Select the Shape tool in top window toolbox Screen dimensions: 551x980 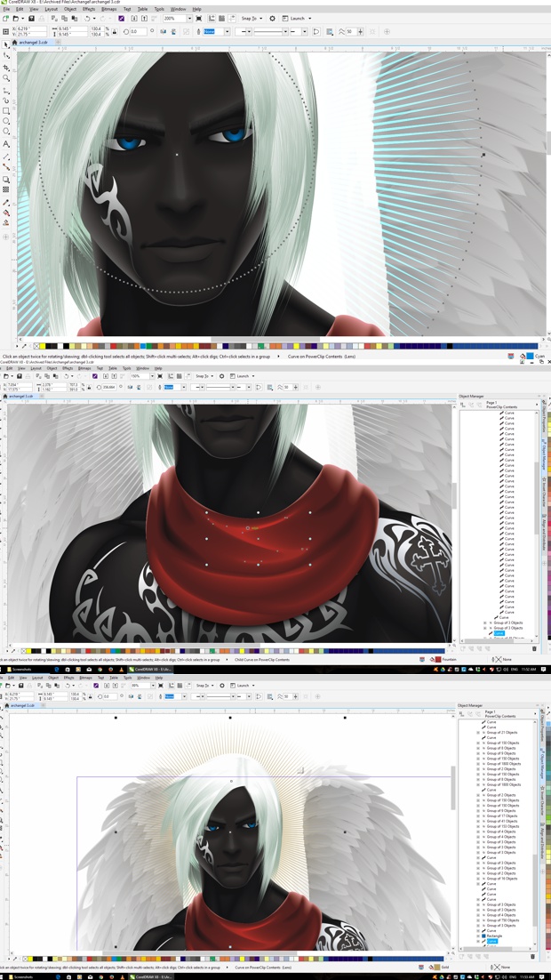[x=6, y=56]
